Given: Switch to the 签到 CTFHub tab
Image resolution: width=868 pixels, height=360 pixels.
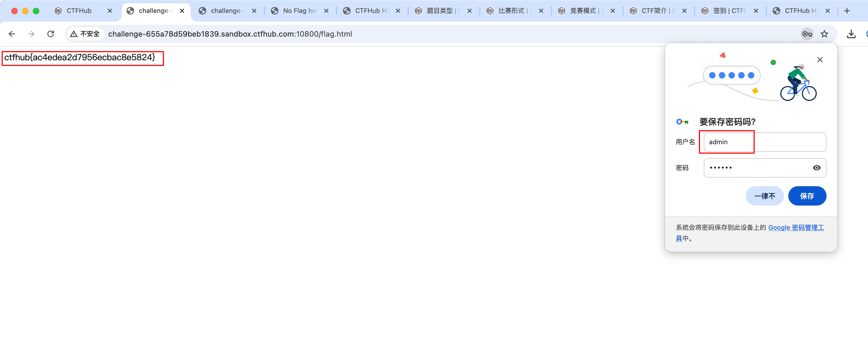Looking at the screenshot, I should (729, 11).
